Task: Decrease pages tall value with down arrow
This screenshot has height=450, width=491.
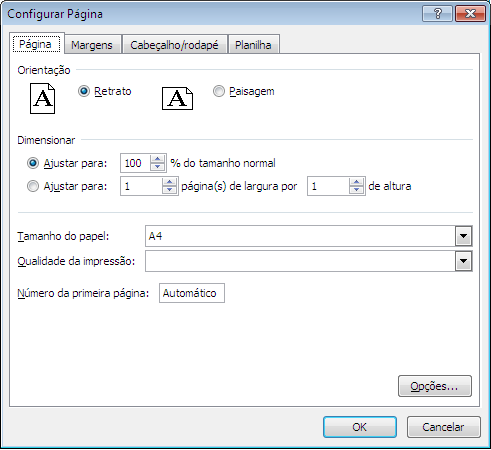Action: [357, 190]
